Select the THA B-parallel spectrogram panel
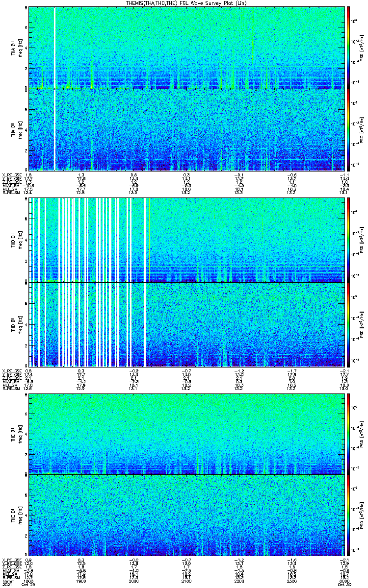This screenshot has width=368, height=588. 186,130
